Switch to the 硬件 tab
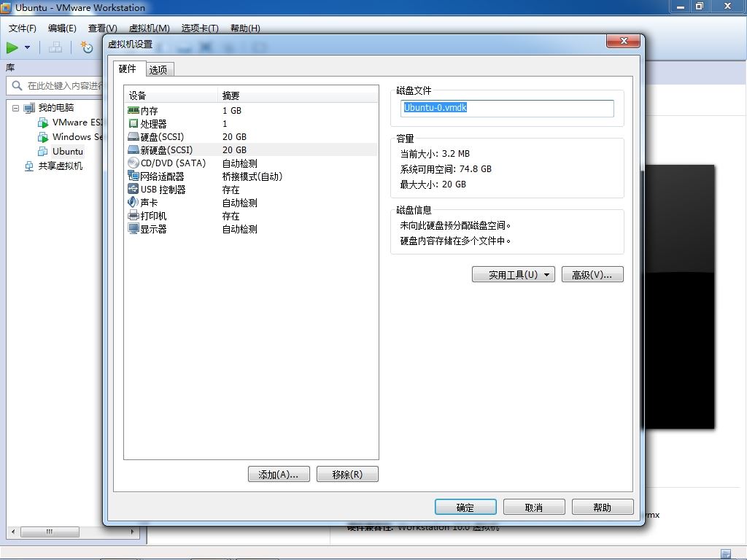 (128, 69)
